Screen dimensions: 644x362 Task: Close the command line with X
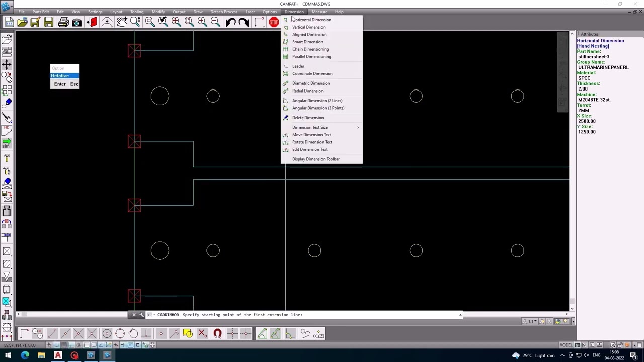[x=134, y=315]
